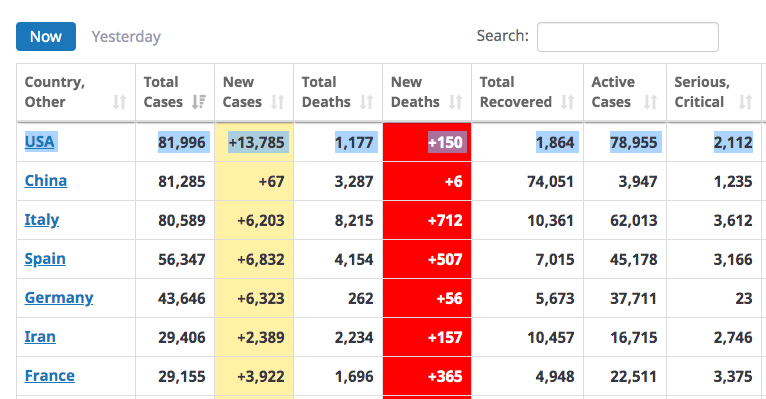Image resolution: width=766 pixels, height=399 pixels.
Task: Select USA total recovered 1,864
Action: click(555, 142)
